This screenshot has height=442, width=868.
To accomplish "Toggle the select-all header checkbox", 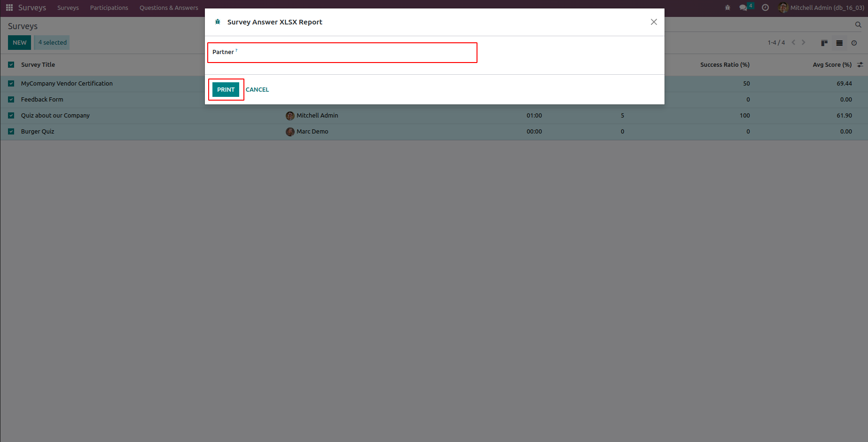I will [x=11, y=65].
